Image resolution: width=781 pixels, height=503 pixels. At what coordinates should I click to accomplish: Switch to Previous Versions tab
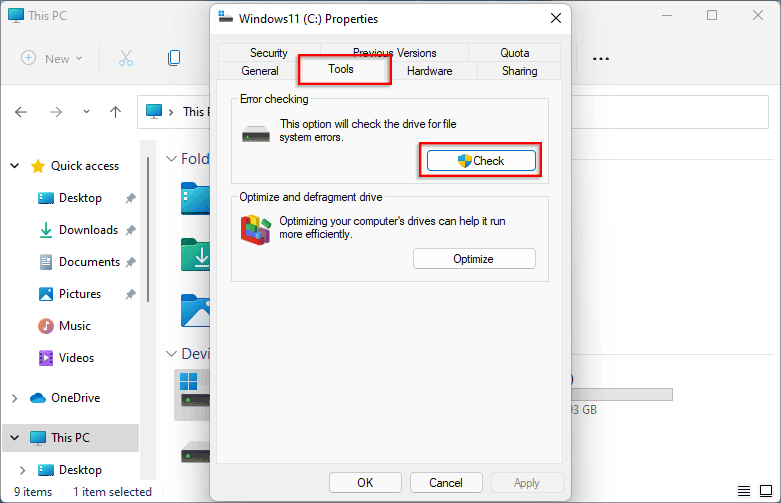coord(394,53)
